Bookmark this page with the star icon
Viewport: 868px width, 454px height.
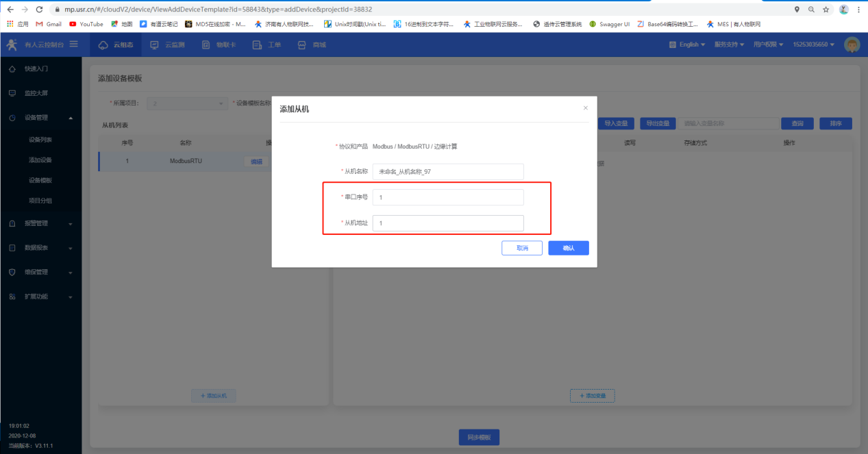(x=826, y=10)
